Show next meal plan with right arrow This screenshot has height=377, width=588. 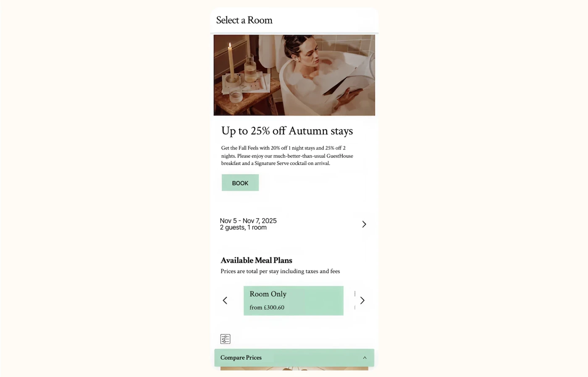click(x=362, y=300)
